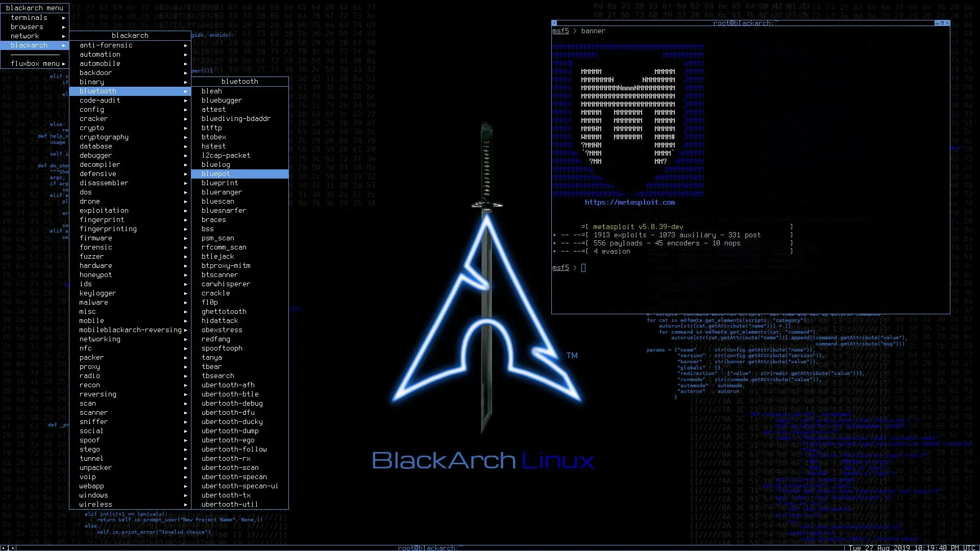Expand the keylogger category submenu
This screenshot has height=551, width=980.
click(x=97, y=293)
